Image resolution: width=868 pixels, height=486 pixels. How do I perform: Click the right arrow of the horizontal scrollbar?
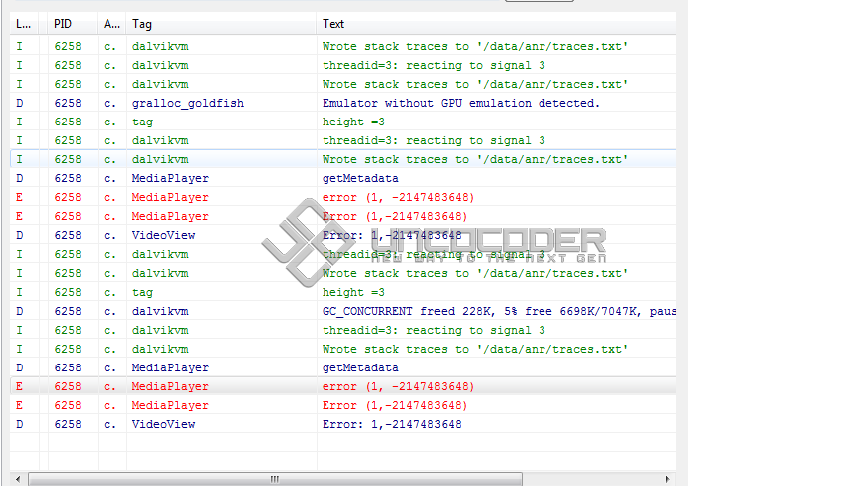coord(667,479)
